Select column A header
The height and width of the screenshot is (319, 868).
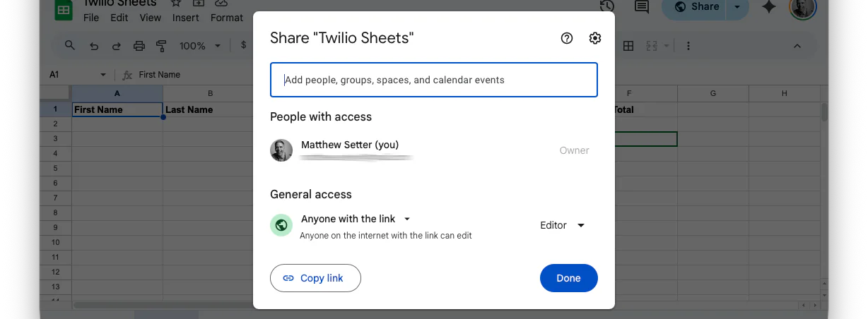[x=117, y=93]
